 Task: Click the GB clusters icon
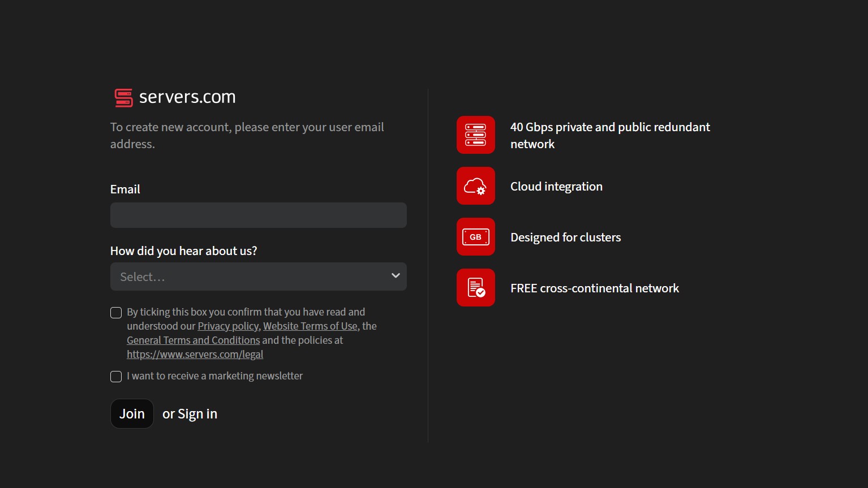[x=476, y=236]
